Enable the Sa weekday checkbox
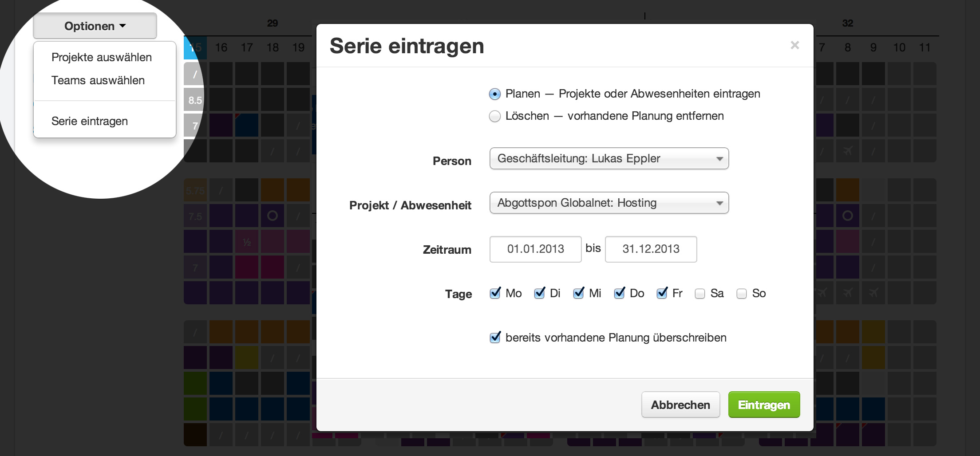This screenshot has width=980, height=456. [700, 294]
